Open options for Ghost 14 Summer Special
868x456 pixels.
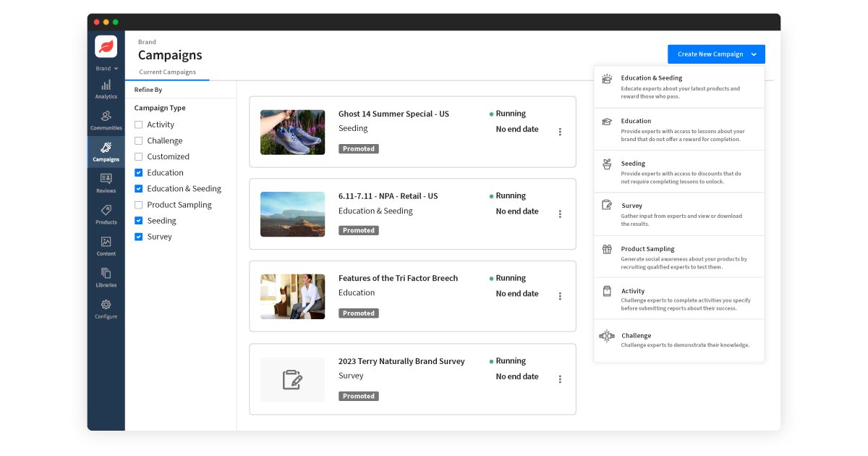[x=560, y=132]
